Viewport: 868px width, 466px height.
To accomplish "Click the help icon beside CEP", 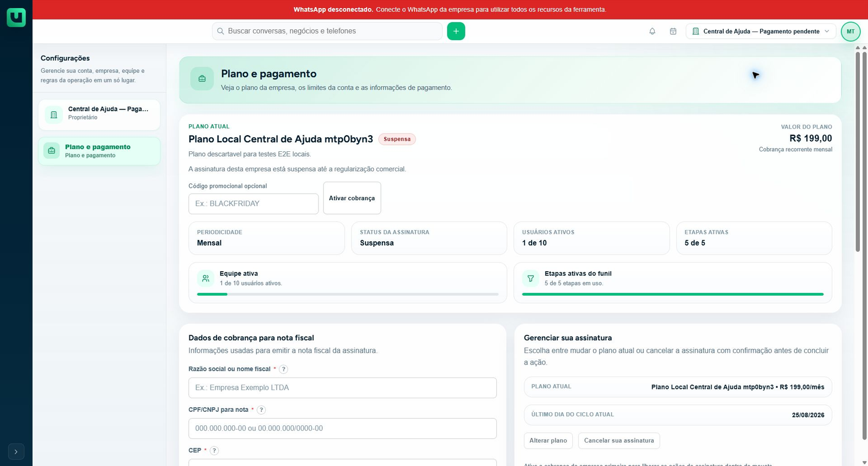I will 214,450.
